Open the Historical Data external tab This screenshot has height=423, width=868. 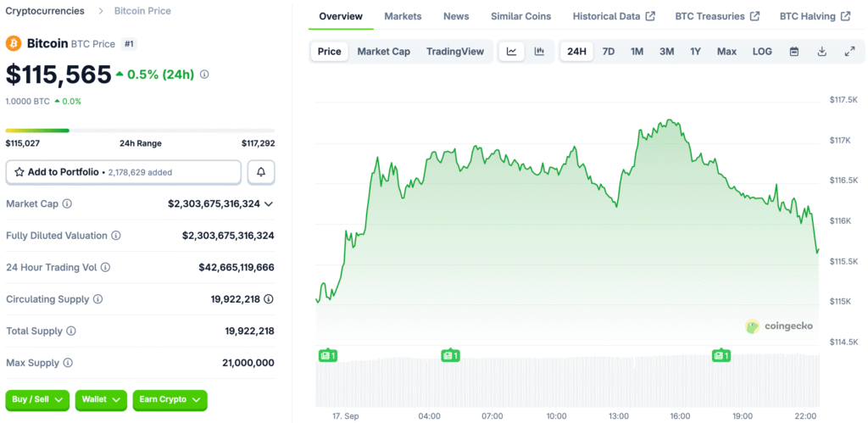tap(614, 16)
